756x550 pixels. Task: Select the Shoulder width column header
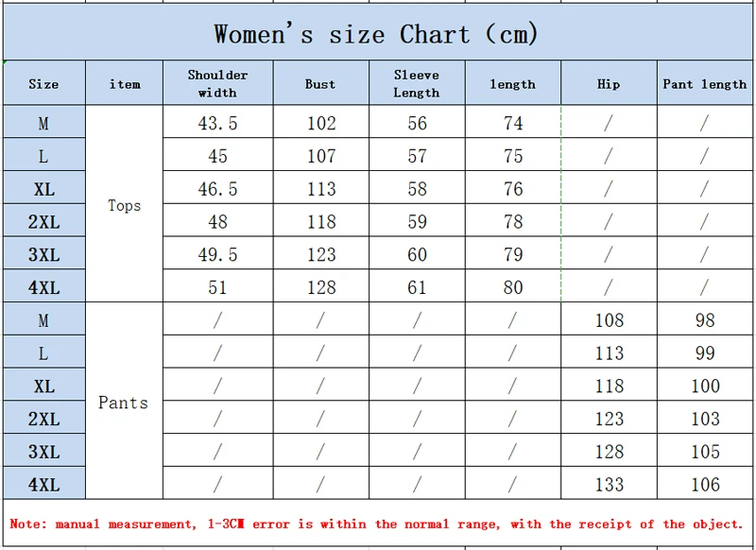[x=218, y=83]
